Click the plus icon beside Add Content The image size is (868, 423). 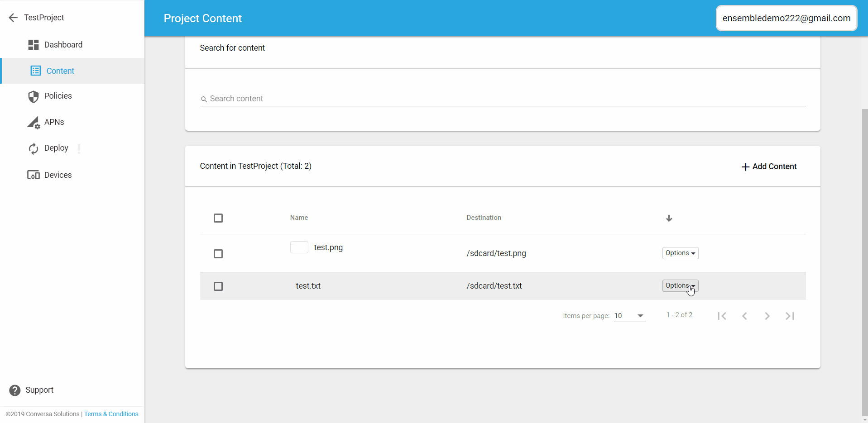coord(745,167)
